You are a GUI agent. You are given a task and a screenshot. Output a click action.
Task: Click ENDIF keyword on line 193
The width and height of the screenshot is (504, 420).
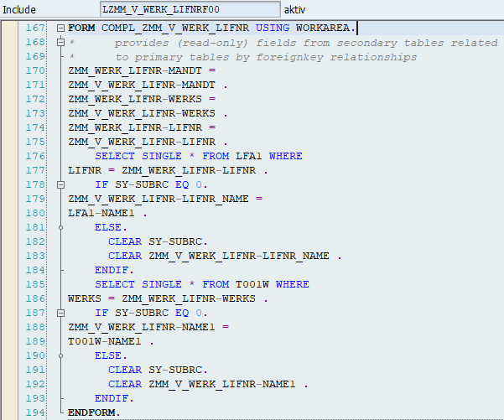112,398
